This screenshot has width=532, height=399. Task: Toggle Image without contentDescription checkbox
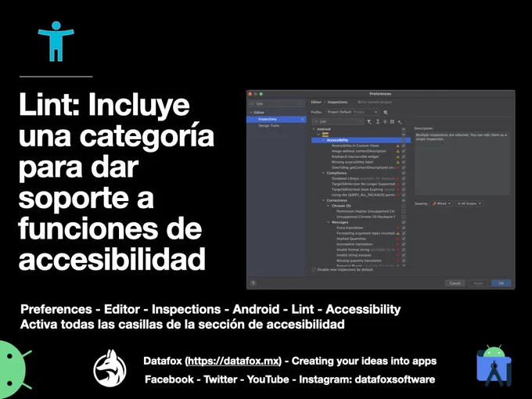coord(404,151)
